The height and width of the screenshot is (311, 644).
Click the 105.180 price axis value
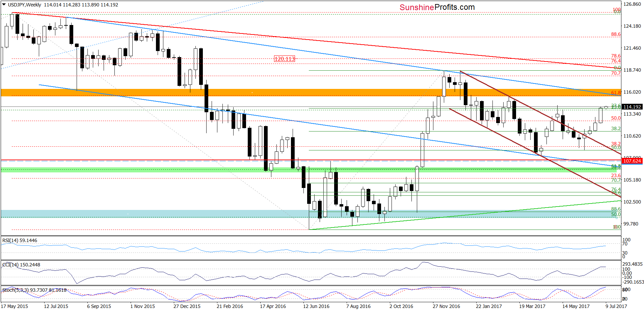pyautogui.click(x=632, y=180)
